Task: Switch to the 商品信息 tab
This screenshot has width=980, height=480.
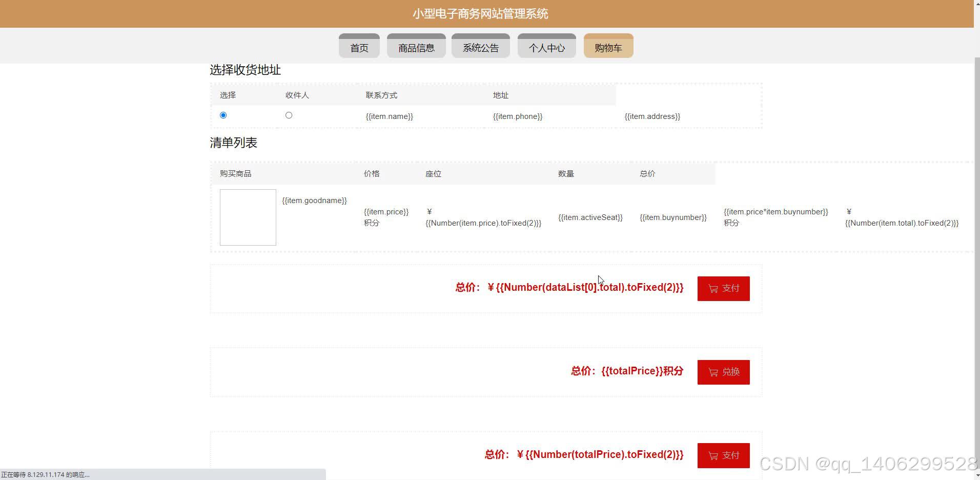Action: click(416, 46)
